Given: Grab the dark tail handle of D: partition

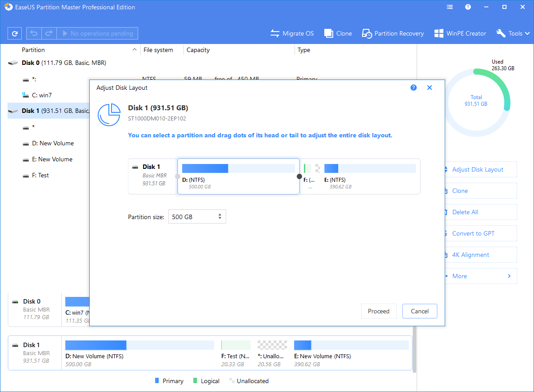Looking at the screenshot, I should (299, 176).
